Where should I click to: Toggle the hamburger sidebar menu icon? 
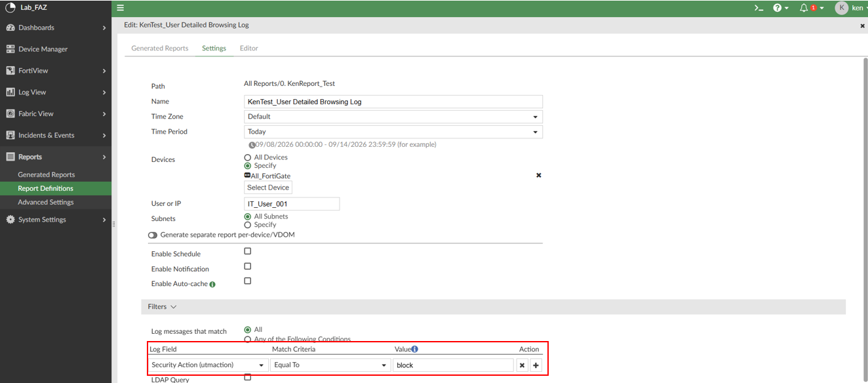(121, 8)
